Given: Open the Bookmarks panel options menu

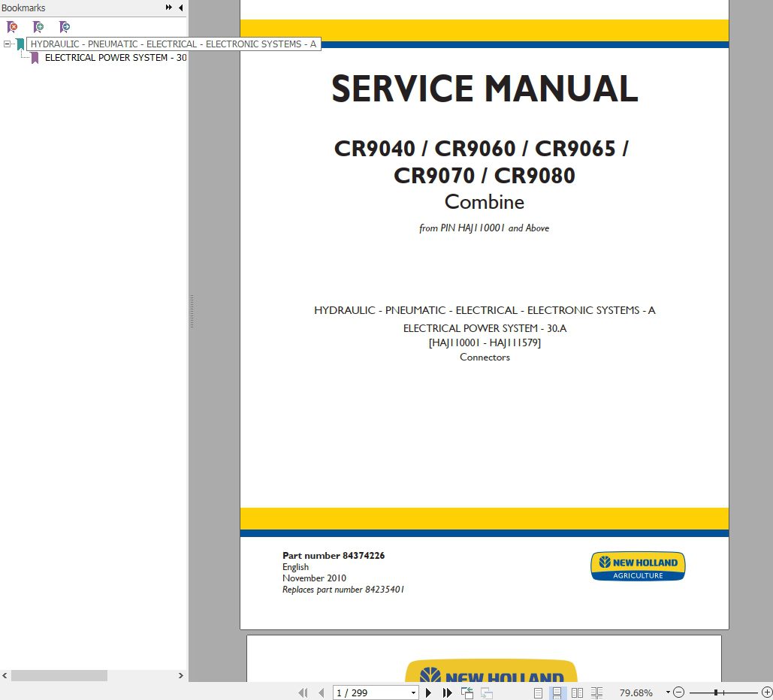Looking at the screenshot, I should point(169,8).
